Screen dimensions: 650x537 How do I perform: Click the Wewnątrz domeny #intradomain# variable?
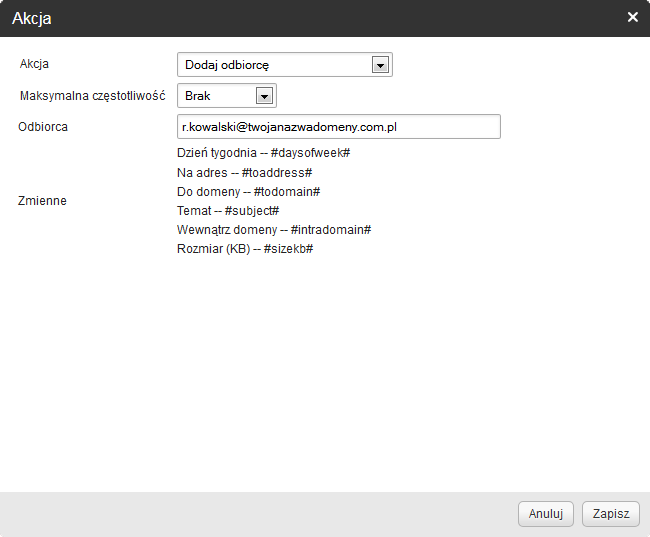(x=274, y=229)
